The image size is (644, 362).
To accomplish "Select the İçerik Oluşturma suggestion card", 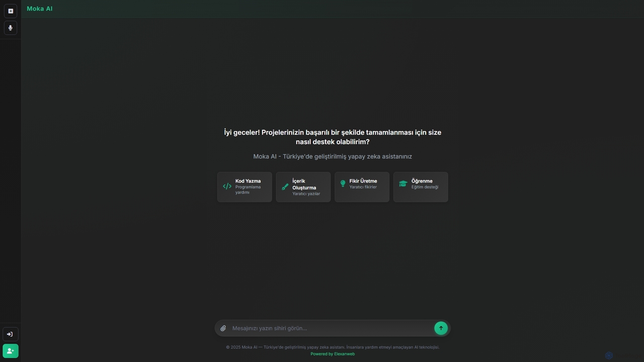I will 303,187.
